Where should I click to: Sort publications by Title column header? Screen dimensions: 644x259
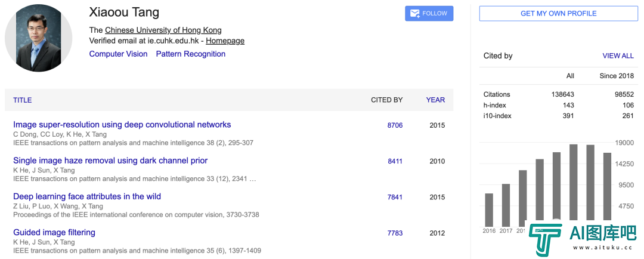[23, 100]
